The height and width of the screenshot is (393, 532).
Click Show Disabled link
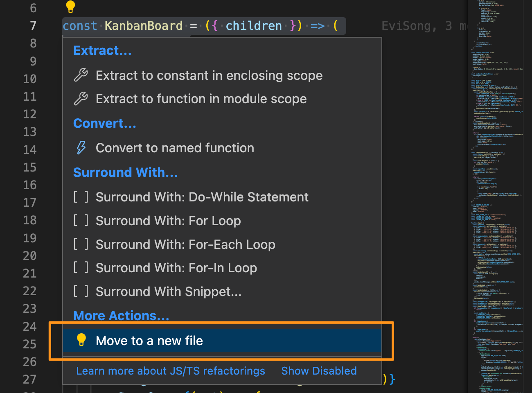319,371
